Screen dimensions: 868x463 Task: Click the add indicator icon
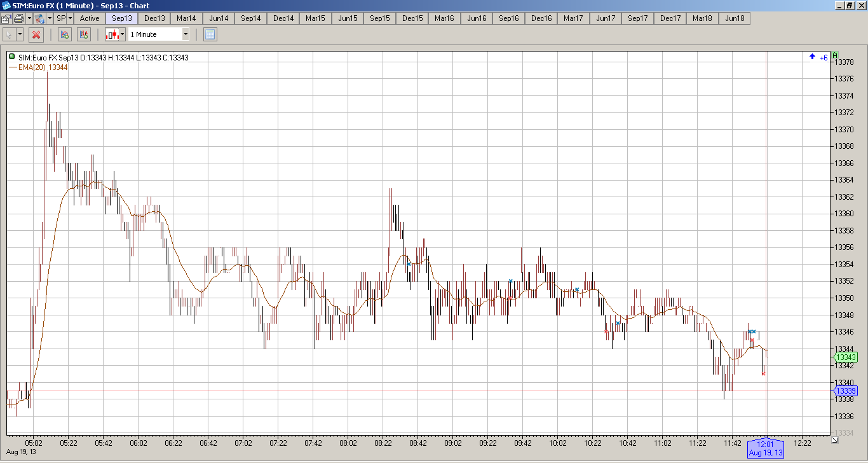(65, 34)
